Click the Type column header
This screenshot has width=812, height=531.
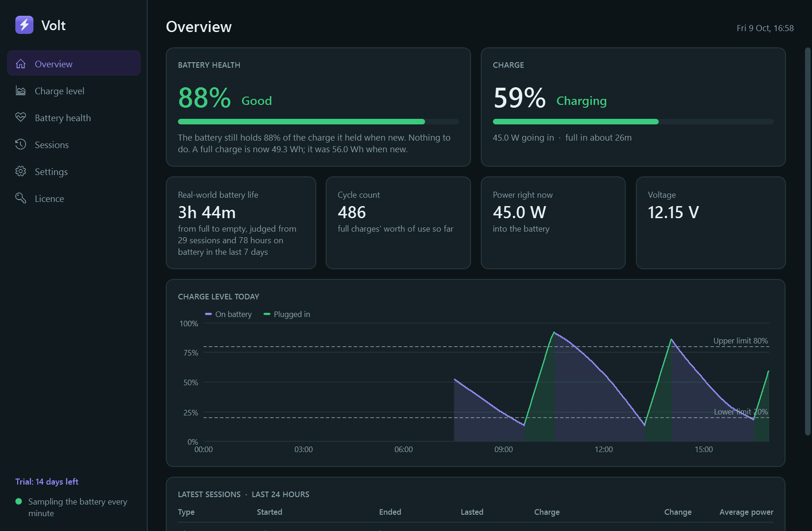tap(186, 512)
